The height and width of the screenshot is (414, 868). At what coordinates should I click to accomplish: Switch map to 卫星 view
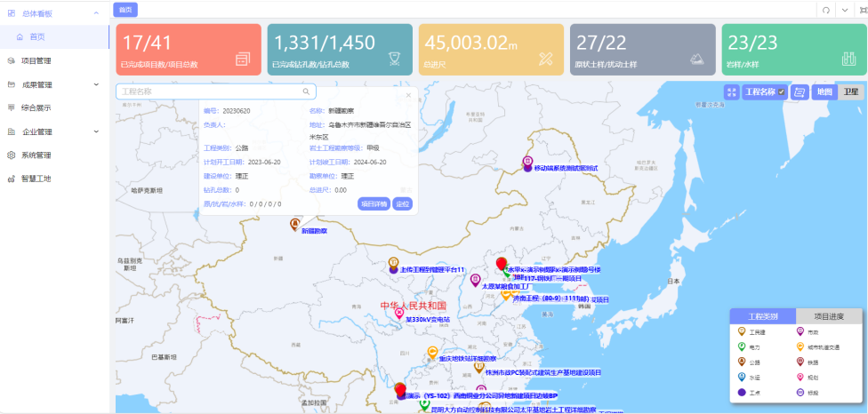[850, 92]
